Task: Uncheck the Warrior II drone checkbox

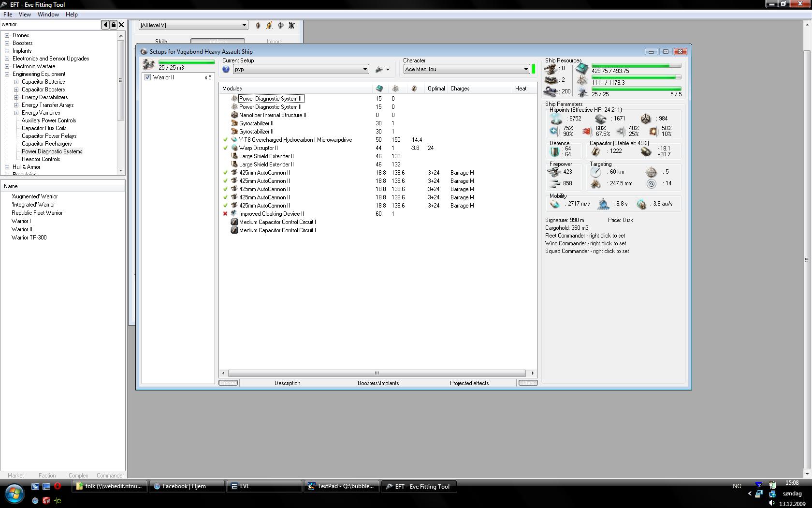Action: pos(148,77)
